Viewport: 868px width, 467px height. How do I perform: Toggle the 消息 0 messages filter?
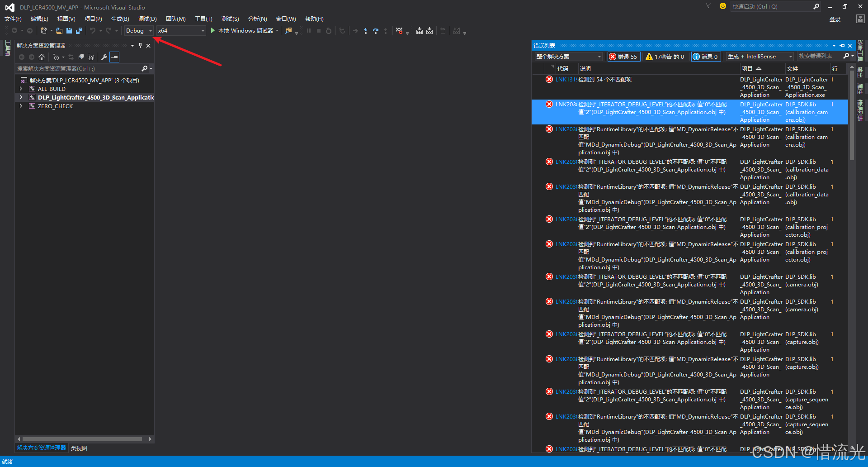[x=705, y=57]
